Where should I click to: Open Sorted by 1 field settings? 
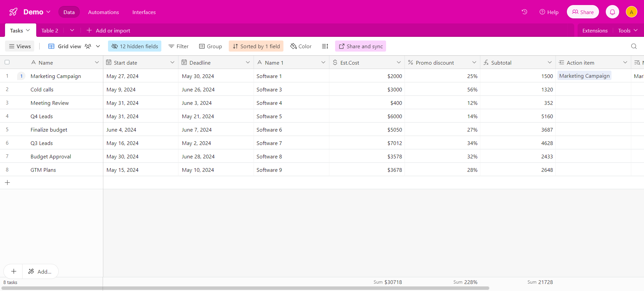click(x=256, y=46)
